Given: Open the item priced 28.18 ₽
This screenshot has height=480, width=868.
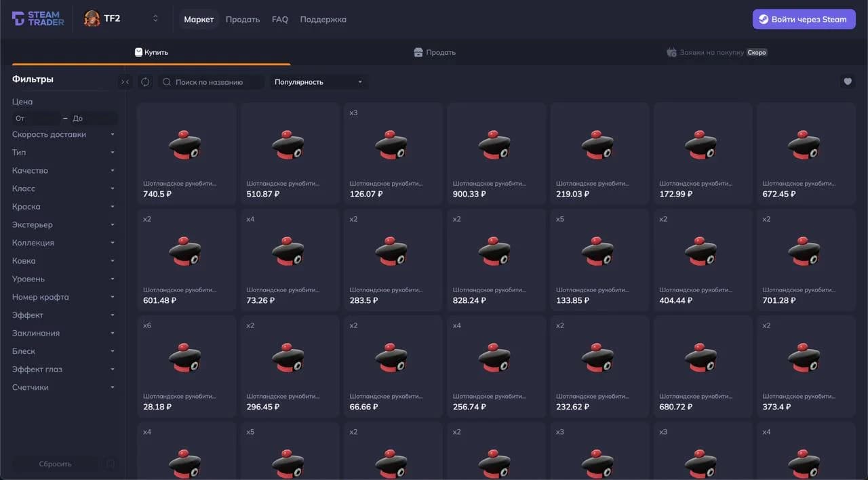Looking at the screenshot, I should pyautogui.click(x=186, y=367).
